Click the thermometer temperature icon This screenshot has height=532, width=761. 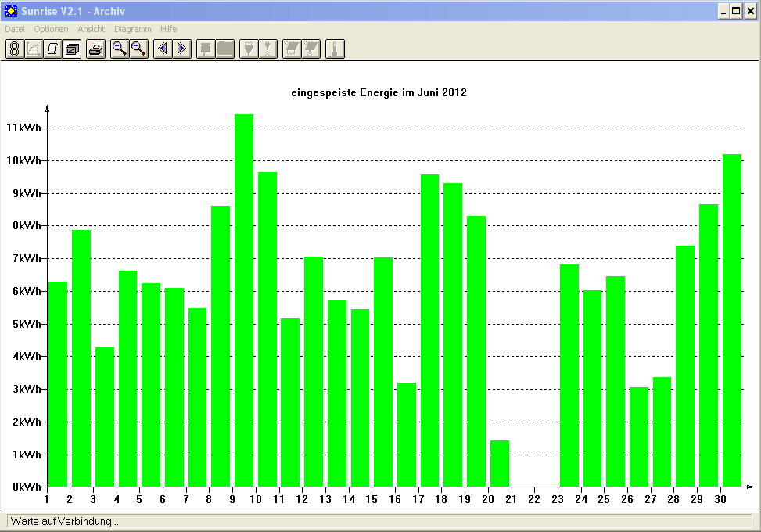[x=335, y=49]
